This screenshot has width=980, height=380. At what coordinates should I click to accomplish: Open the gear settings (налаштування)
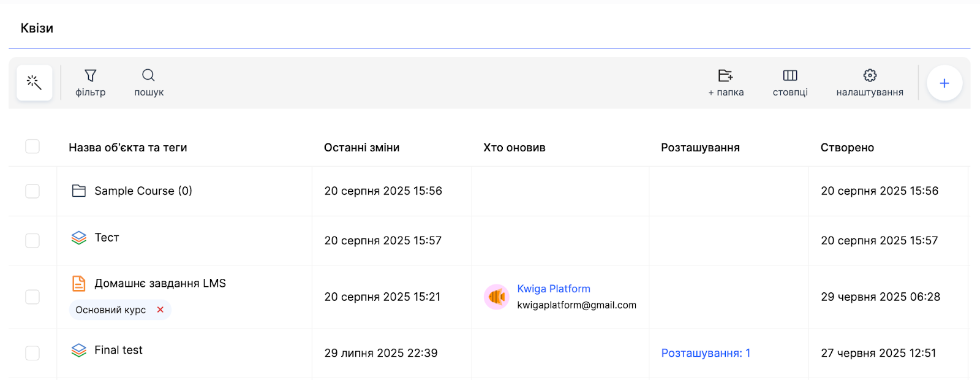point(870,83)
